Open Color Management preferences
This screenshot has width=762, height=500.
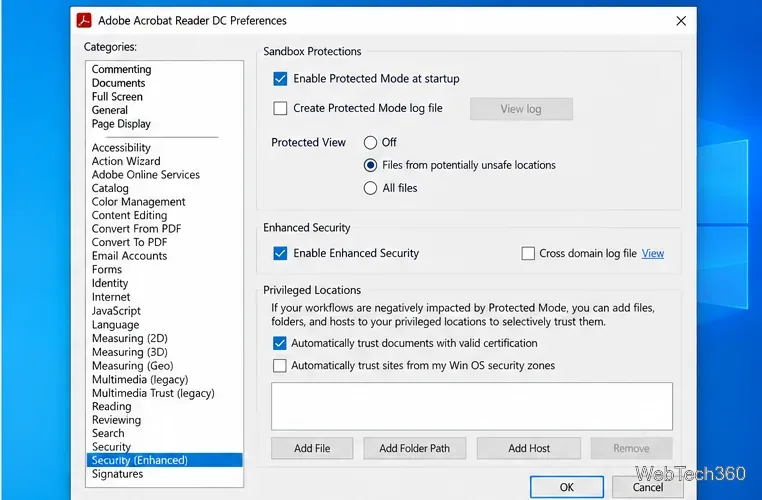tap(139, 202)
